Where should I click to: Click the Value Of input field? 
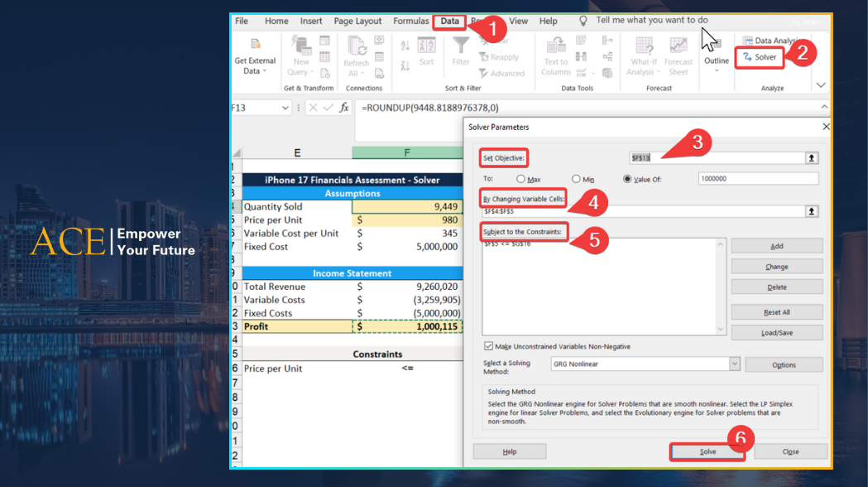tap(759, 179)
